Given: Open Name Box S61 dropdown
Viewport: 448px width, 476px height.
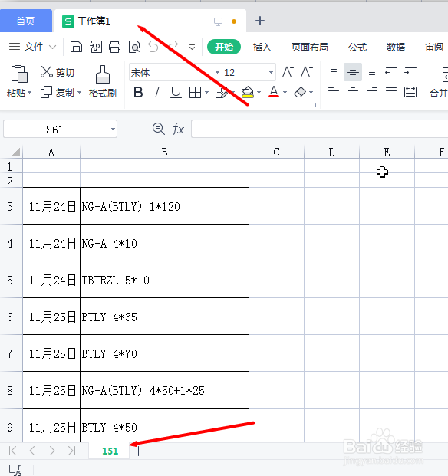Looking at the screenshot, I should 113,130.
